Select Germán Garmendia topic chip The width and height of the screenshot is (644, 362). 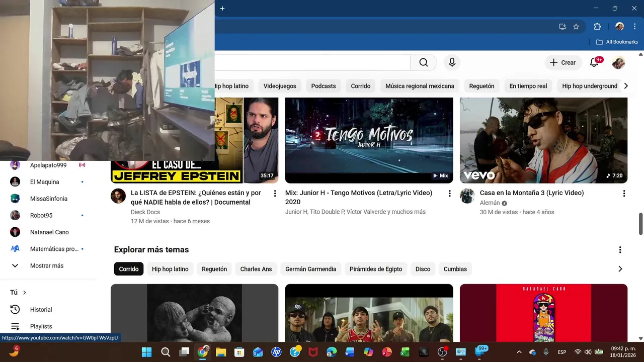(311, 269)
